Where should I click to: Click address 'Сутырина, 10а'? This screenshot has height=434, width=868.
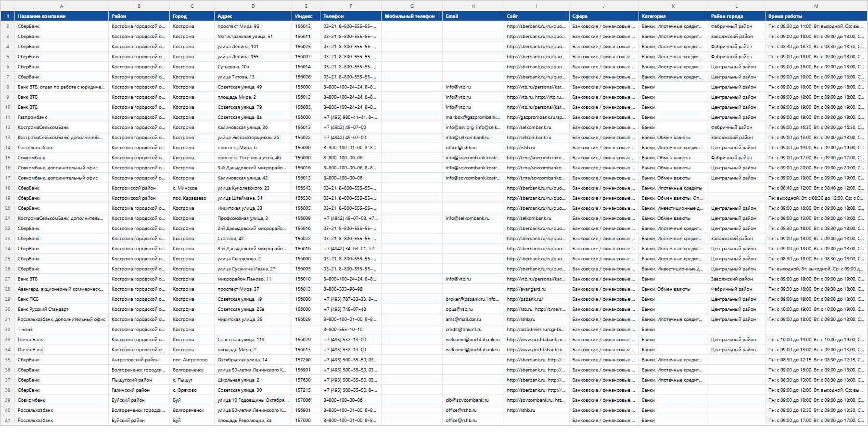[x=253, y=67]
